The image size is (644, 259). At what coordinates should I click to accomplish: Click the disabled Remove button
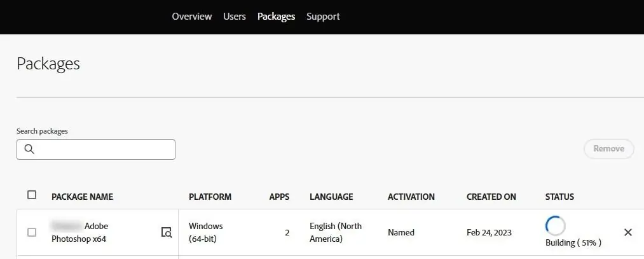click(x=608, y=148)
